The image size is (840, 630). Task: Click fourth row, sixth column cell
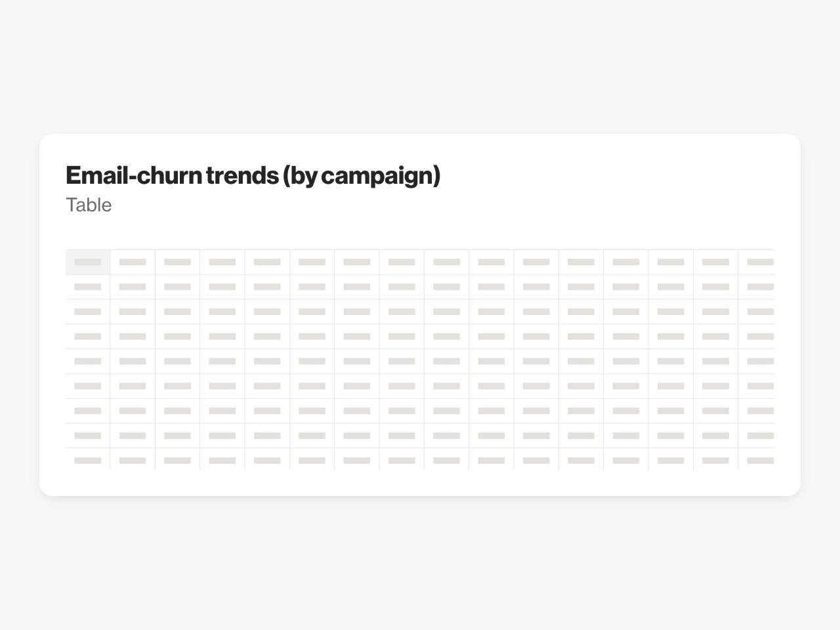[x=312, y=337]
